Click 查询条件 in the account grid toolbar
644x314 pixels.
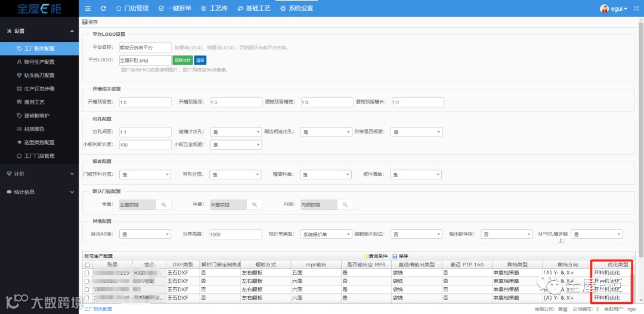(376, 256)
